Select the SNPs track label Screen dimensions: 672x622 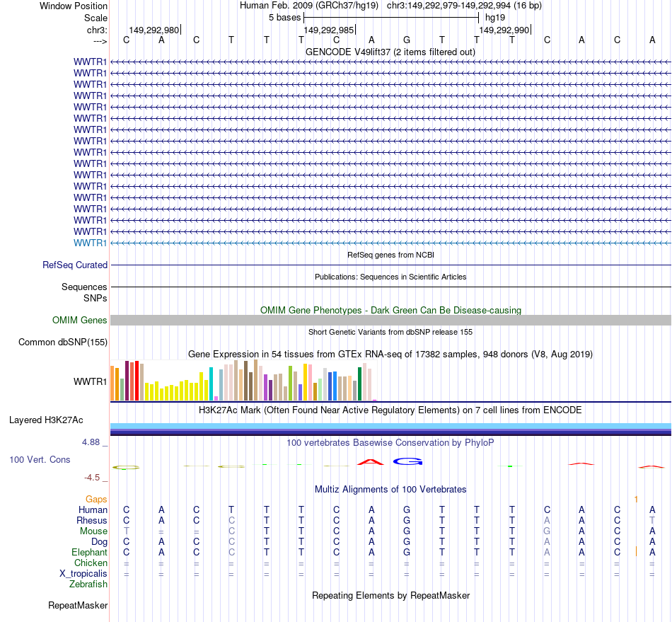(x=95, y=298)
